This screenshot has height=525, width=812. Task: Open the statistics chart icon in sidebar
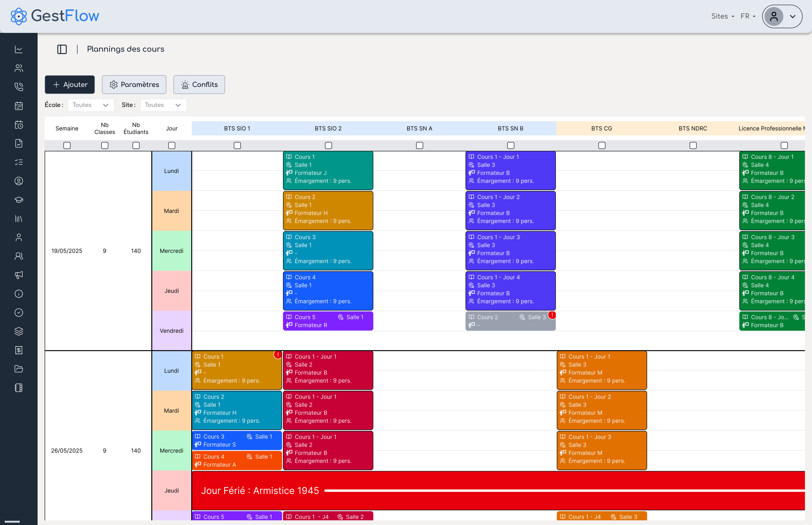(x=19, y=50)
